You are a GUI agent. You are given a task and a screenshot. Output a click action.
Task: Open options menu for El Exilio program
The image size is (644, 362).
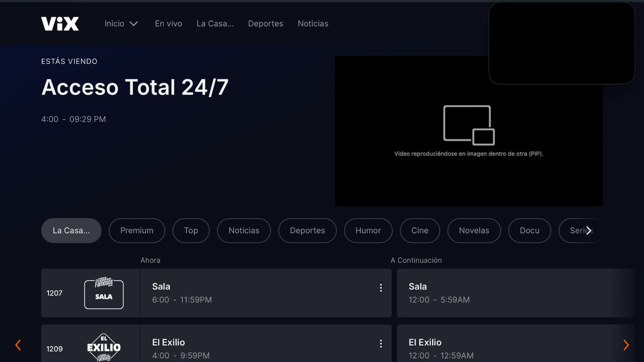coord(381,343)
